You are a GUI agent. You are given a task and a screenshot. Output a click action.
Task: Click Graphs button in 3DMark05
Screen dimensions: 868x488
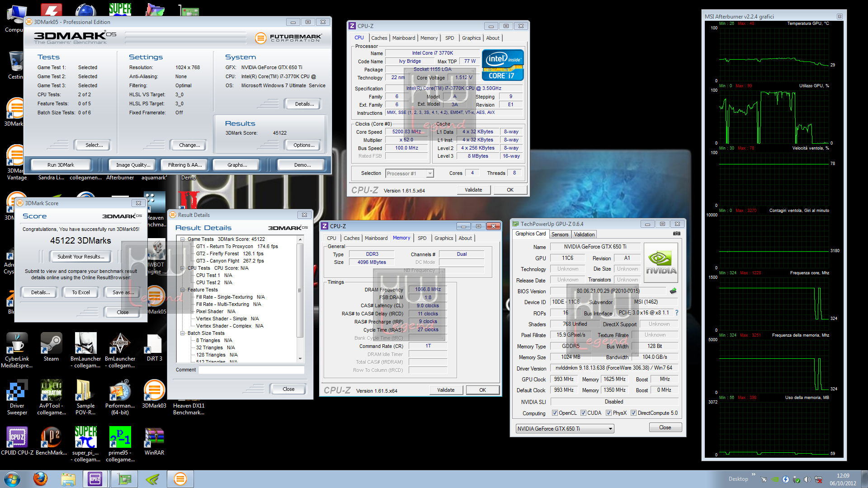(x=237, y=165)
